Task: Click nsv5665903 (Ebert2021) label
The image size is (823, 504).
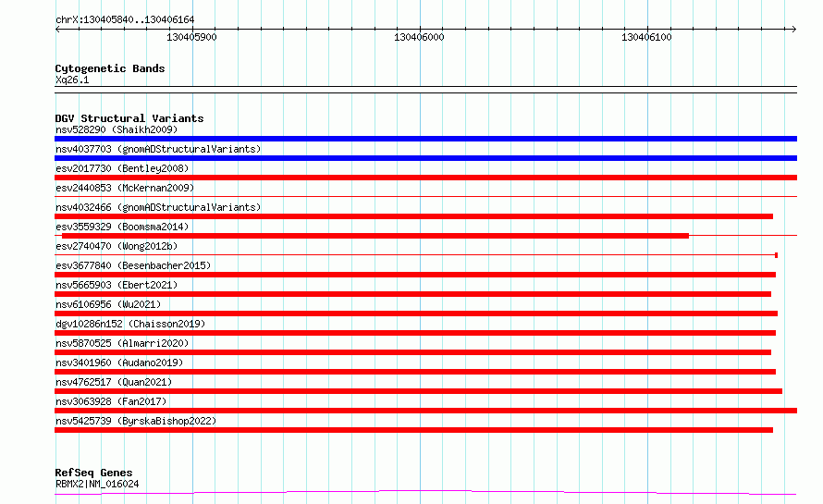Action: click(x=117, y=285)
